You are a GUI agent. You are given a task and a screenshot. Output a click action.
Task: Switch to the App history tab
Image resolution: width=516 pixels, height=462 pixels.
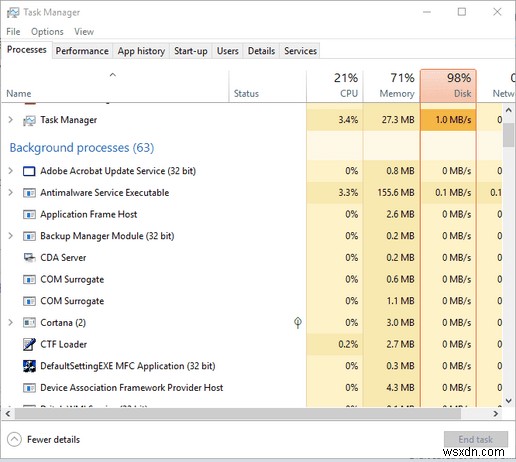coord(141,51)
